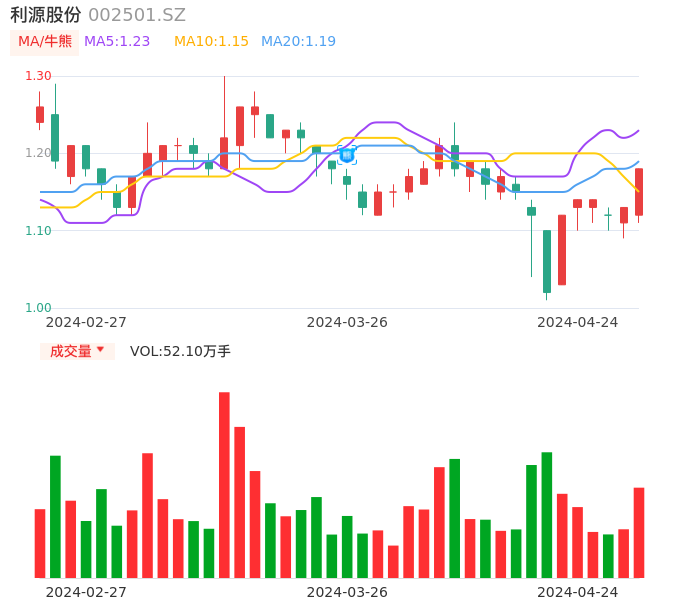Image resolution: width=686 pixels, height=606 pixels.
Task: Click the last red candlestick on the right
Action: pos(639,192)
